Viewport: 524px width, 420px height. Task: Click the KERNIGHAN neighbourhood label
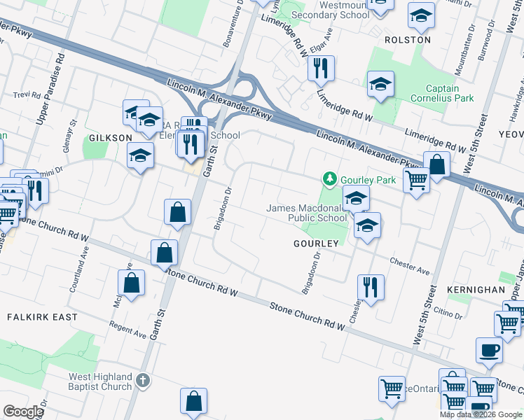476,290
